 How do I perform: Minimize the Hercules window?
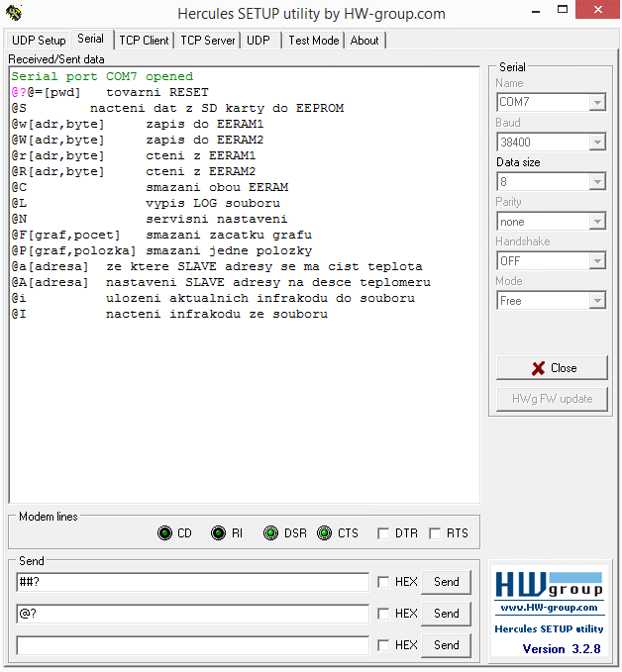coord(536,11)
